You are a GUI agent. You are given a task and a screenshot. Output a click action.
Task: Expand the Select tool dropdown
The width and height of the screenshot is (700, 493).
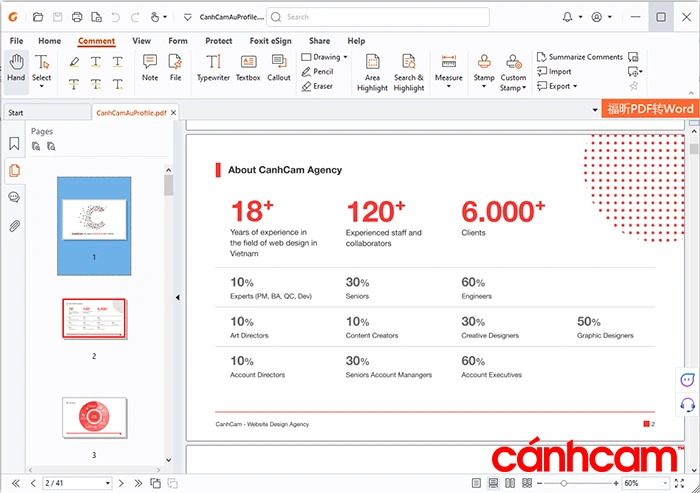click(42, 86)
